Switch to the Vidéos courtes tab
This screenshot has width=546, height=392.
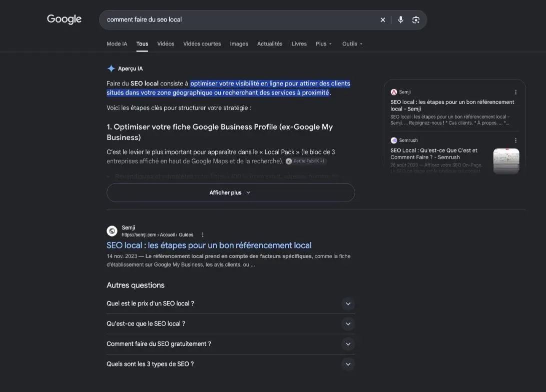tap(202, 44)
